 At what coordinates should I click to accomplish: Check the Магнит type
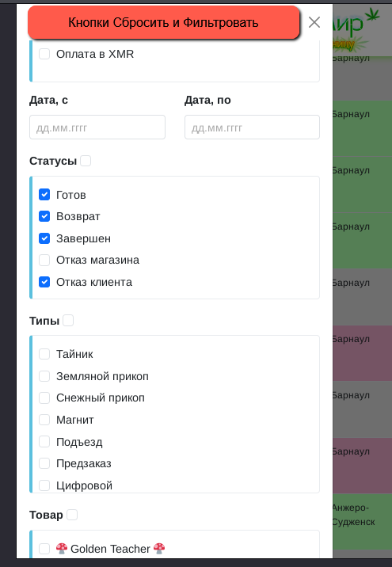tap(44, 420)
